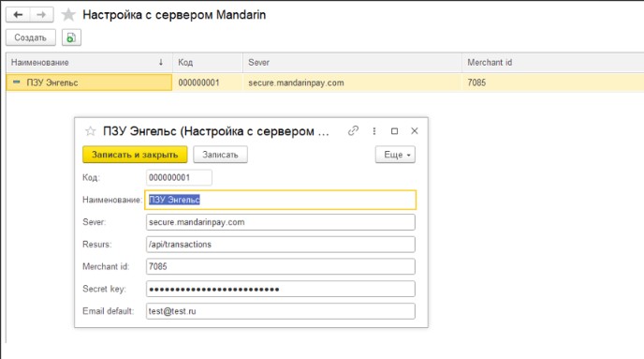Click the Создать button
644x359 pixels.
(x=30, y=37)
